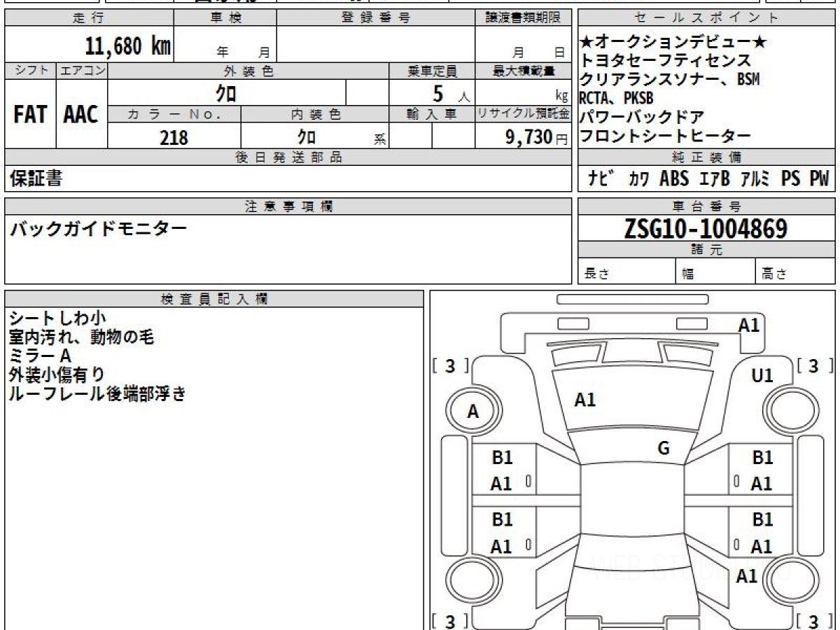Click the 内装色 header cell
Viewport: 840px width, 630px height.
click(x=315, y=114)
